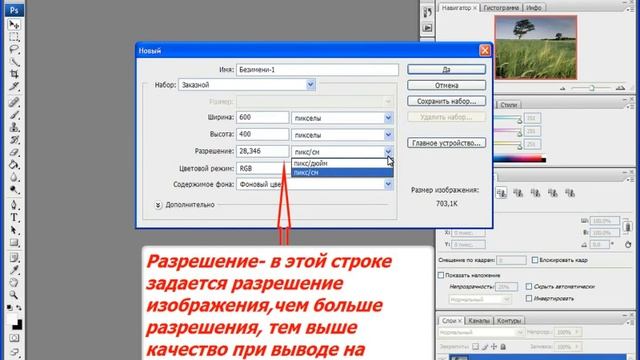Select the Dodge tool
The width and height of the screenshot is (640, 360).
[x=14, y=190]
